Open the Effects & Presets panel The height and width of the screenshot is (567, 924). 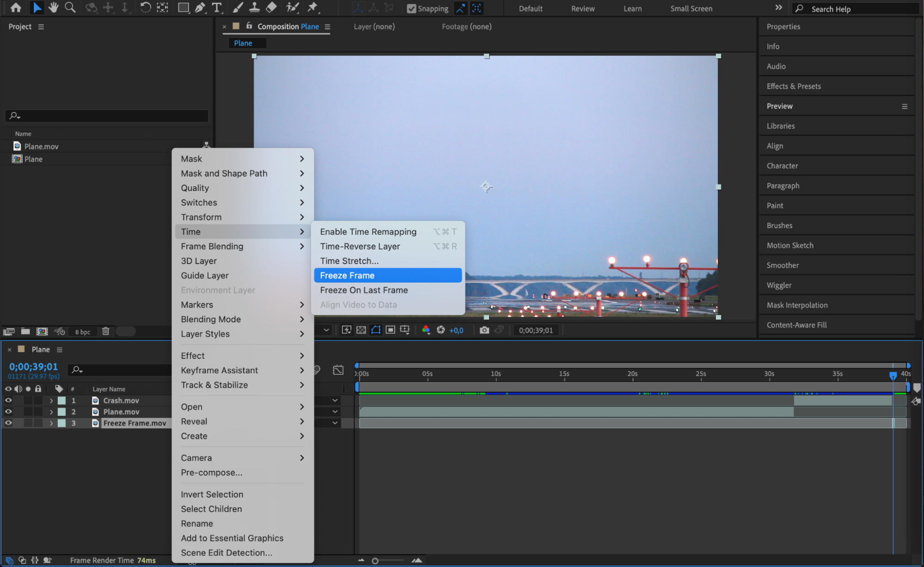pyautogui.click(x=793, y=86)
